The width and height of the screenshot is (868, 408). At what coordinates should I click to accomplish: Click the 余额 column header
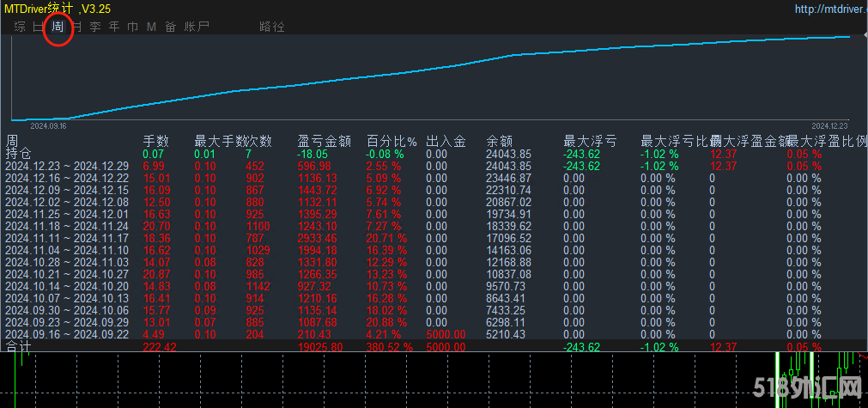499,142
